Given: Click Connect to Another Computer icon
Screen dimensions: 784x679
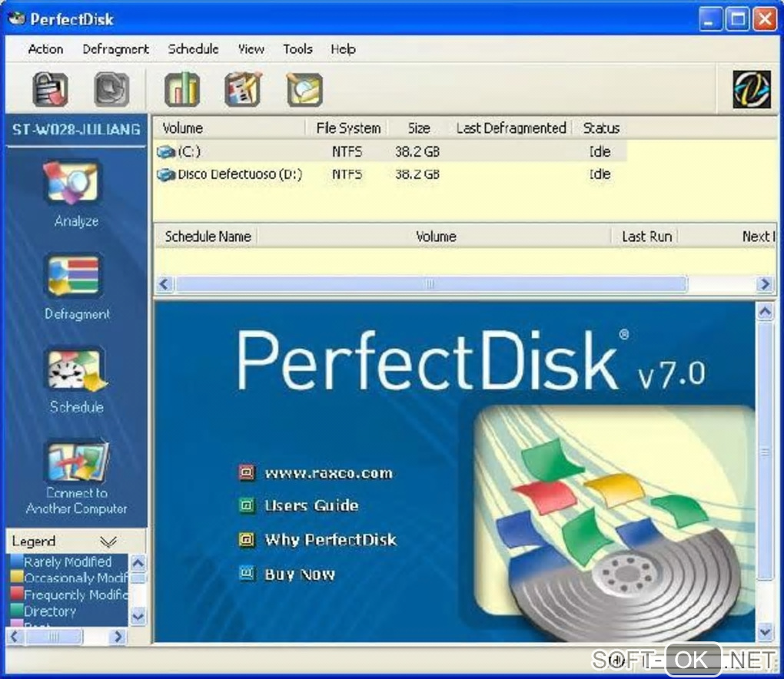Looking at the screenshot, I should pos(78,461).
